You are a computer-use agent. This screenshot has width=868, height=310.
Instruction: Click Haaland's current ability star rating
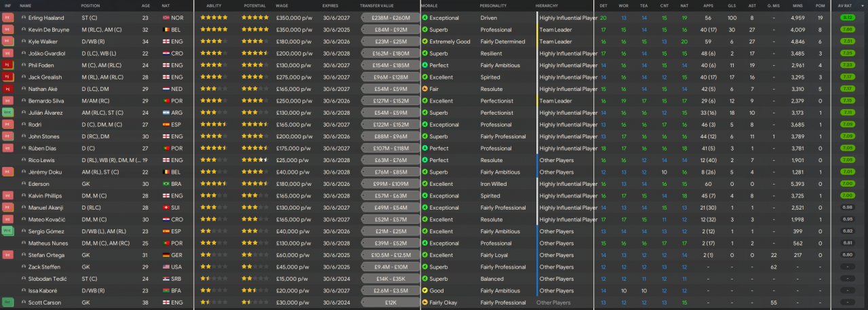(x=214, y=18)
